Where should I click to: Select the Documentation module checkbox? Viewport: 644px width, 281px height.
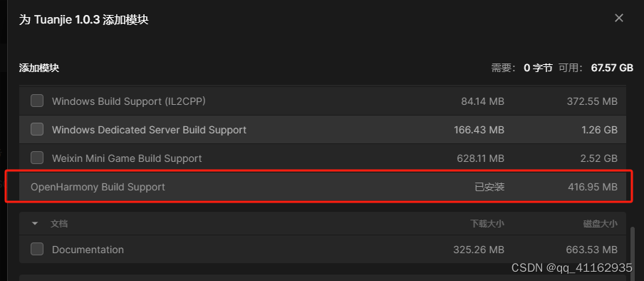pyautogui.click(x=37, y=250)
